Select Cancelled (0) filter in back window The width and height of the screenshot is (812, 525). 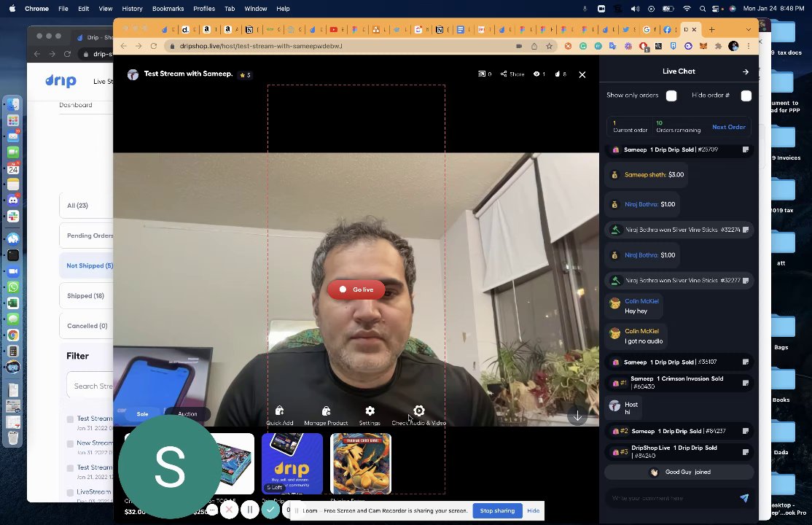click(x=87, y=325)
